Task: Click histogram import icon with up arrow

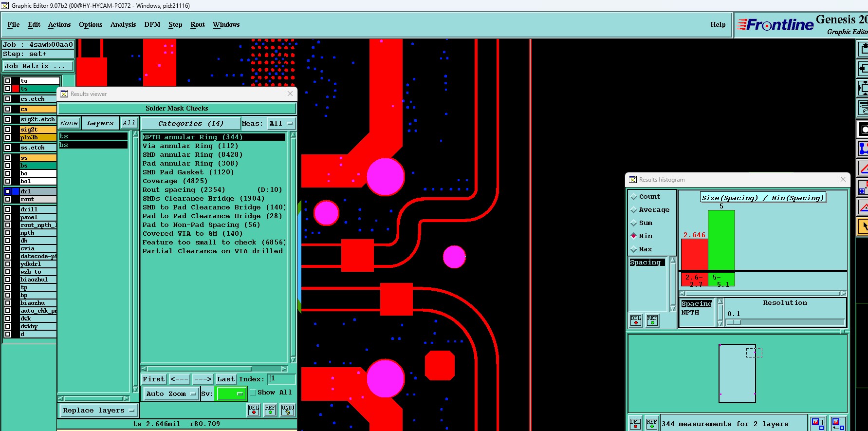Action: [x=838, y=424]
